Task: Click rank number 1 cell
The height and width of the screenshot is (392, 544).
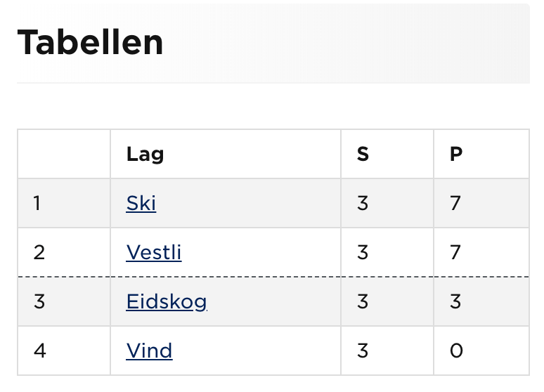Action: tap(37, 203)
